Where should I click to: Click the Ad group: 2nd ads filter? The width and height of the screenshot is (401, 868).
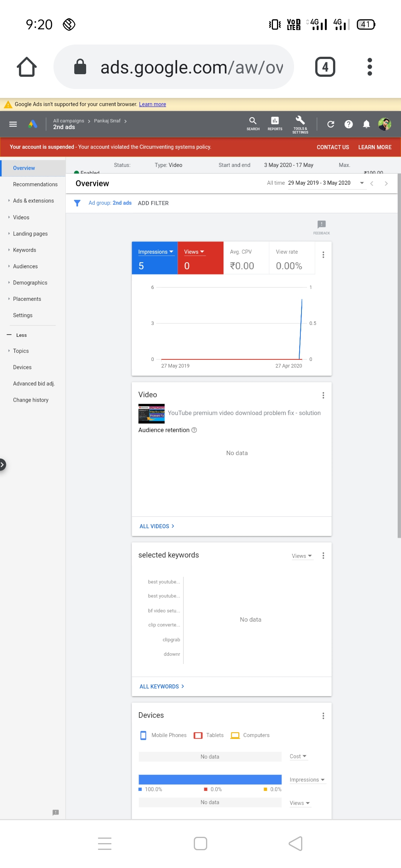click(x=110, y=203)
